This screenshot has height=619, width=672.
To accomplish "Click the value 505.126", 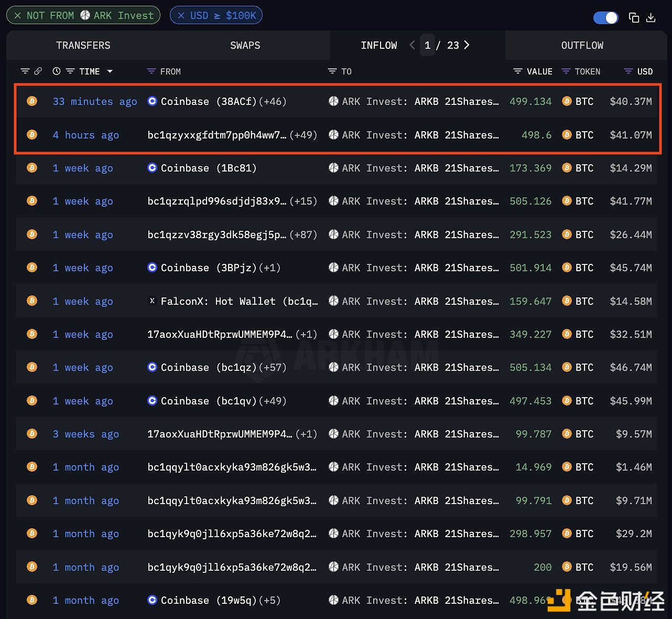I will (530, 201).
